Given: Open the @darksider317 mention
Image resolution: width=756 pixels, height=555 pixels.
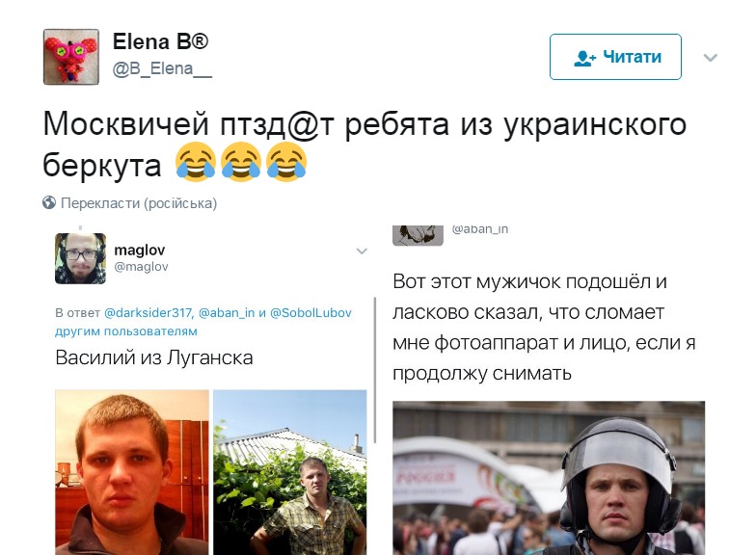Looking at the screenshot, I should 148,313.
